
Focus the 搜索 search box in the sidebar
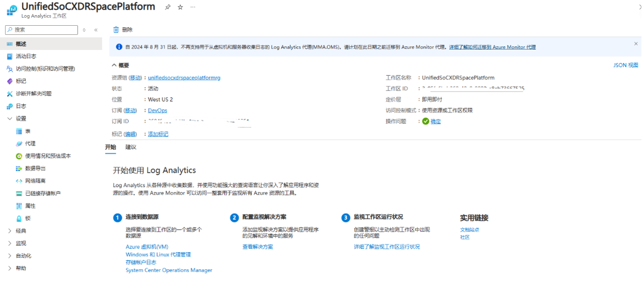[x=41, y=30]
